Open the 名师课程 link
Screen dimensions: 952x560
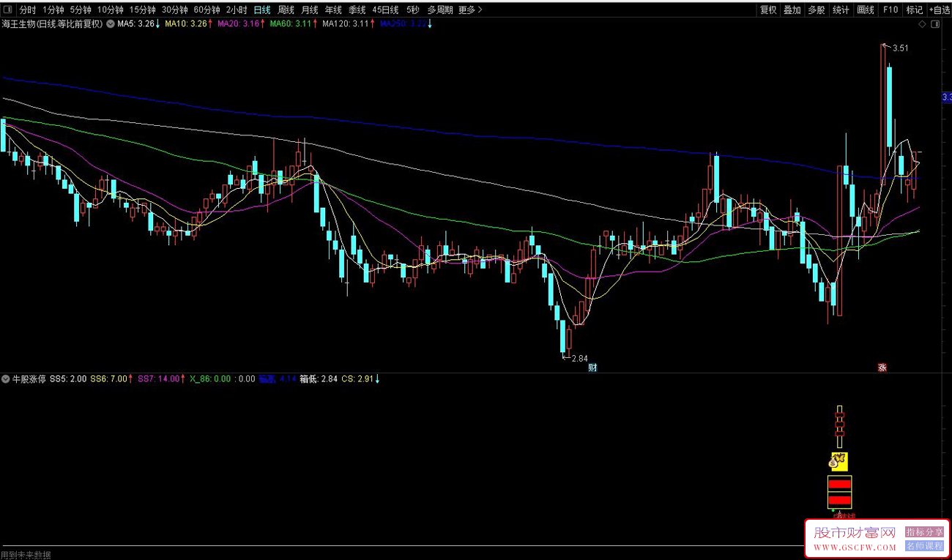pyautogui.click(x=924, y=546)
